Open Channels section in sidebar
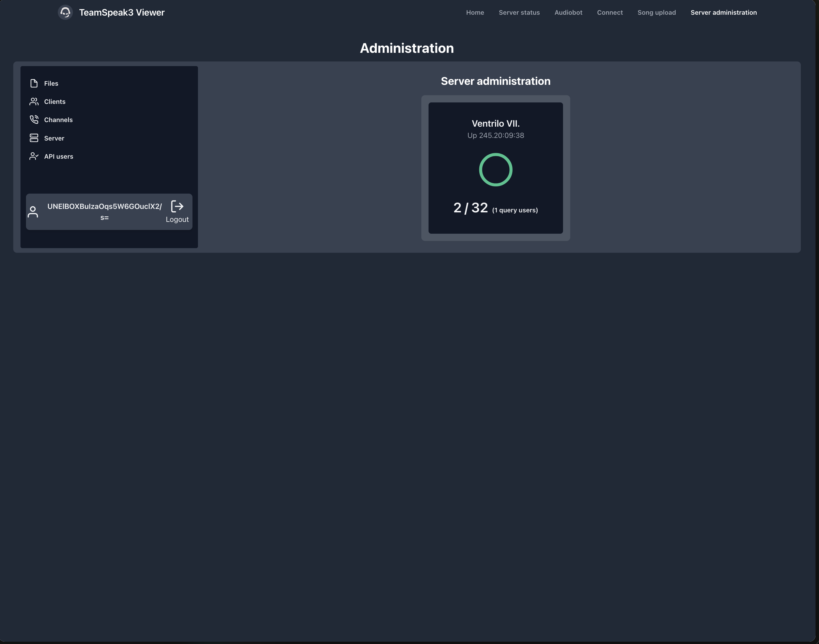 click(x=59, y=120)
